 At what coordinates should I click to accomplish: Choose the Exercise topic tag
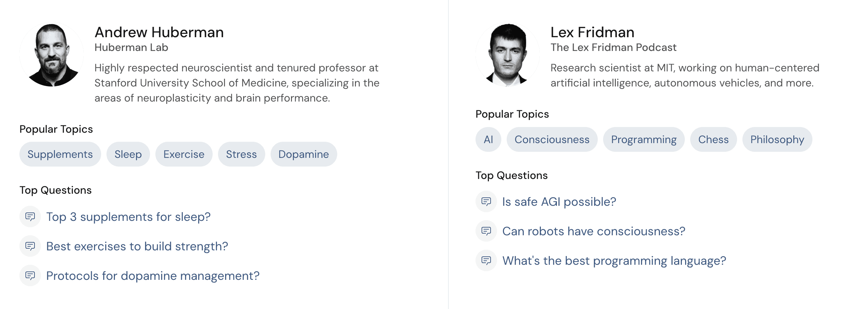click(x=184, y=154)
